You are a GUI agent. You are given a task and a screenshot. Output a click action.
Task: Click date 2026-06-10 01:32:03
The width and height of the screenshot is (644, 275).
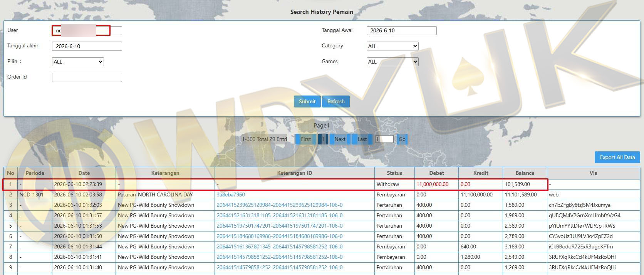coord(78,205)
